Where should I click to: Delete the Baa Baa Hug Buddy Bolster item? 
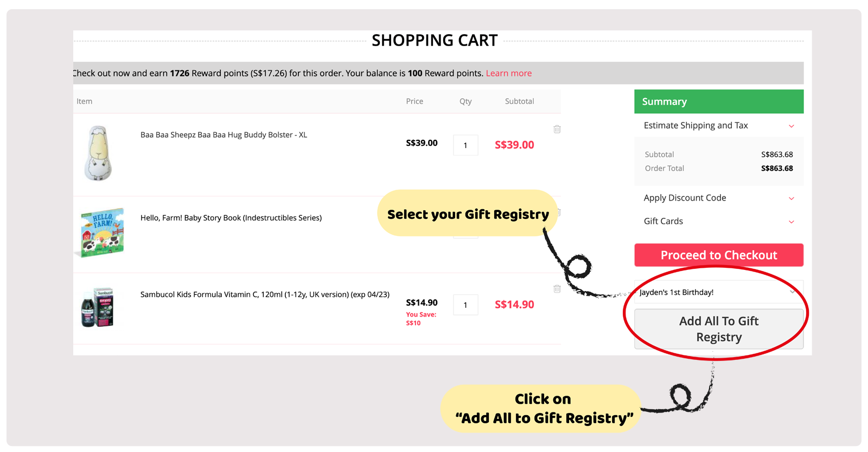(x=557, y=129)
